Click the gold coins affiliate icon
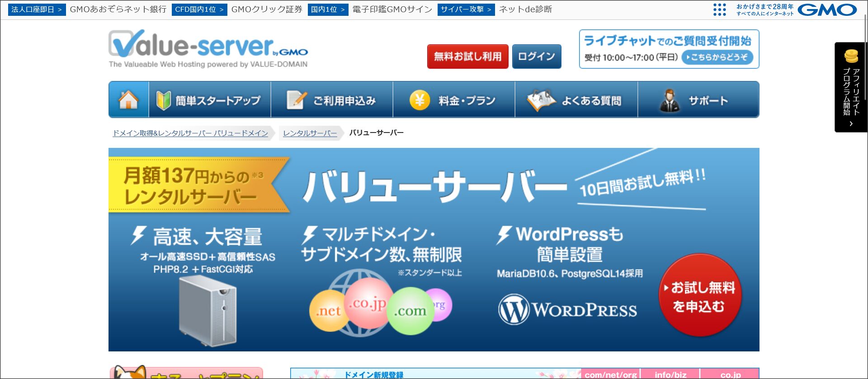Image resolution: width=868 pixels, height=379 pixels. 851,56
